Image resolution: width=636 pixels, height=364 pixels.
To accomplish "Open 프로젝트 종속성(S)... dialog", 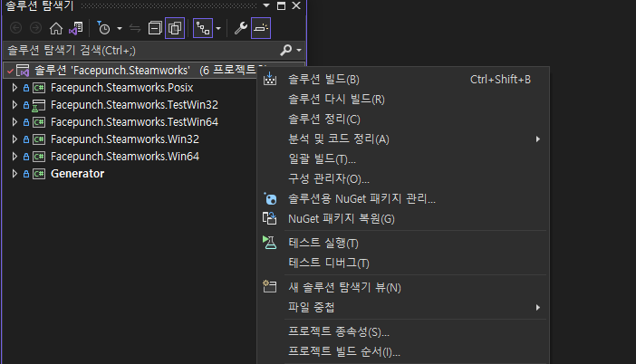I will 403,331.
